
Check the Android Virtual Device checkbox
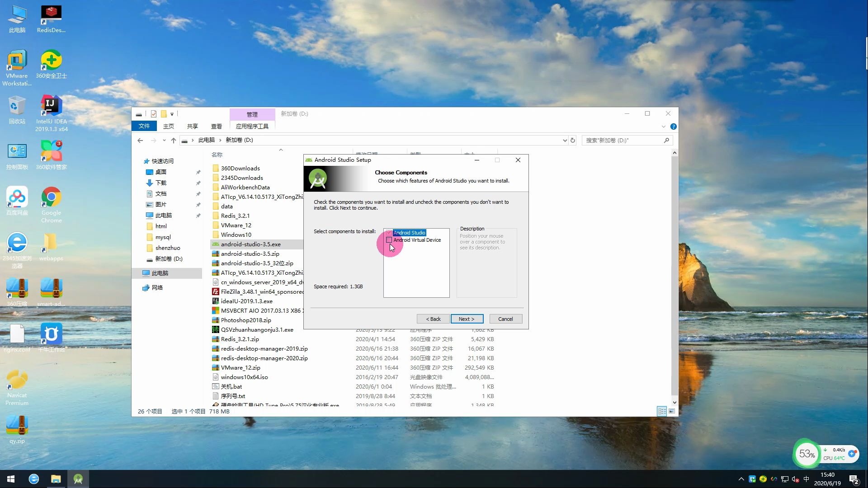pos(389,240)
